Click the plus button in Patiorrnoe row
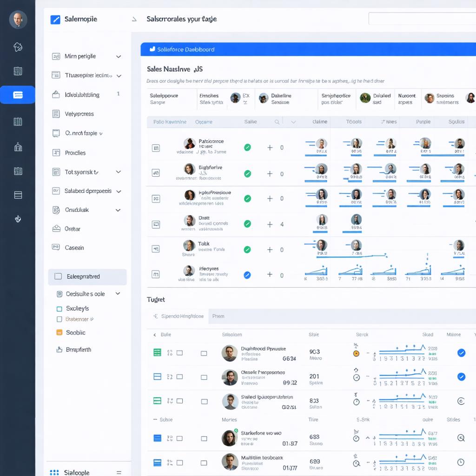The height and width of the screenshot is (476, 476). tap(270, 148)
